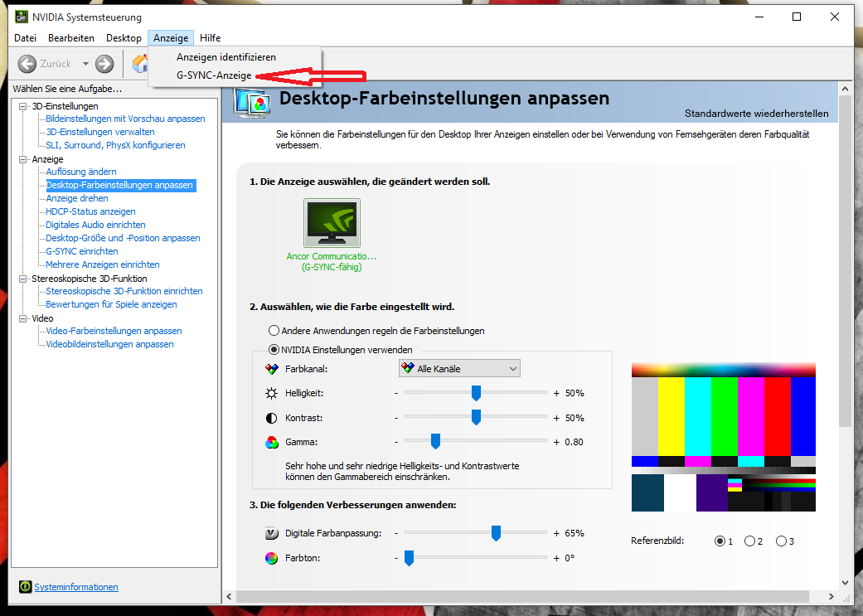Select Referenzbild option 2
The width and height of the screenshot is (863, 616).
[x=749, y=541]
